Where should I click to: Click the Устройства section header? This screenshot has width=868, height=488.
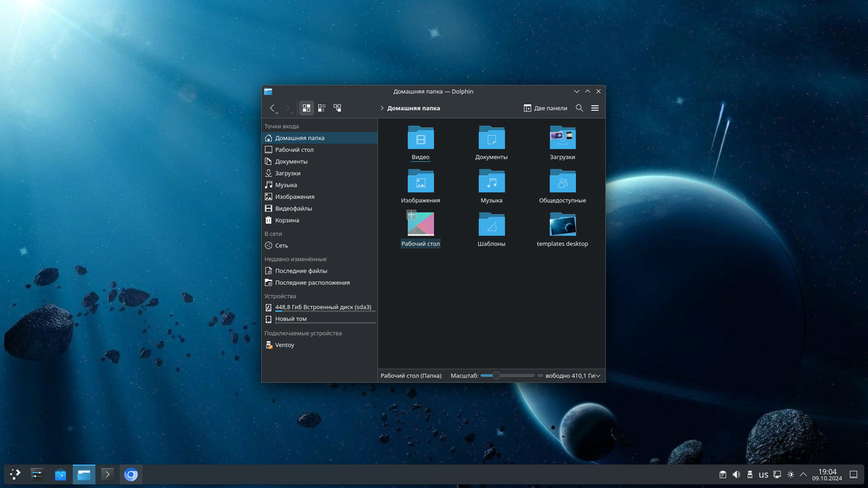click(280, 296)
